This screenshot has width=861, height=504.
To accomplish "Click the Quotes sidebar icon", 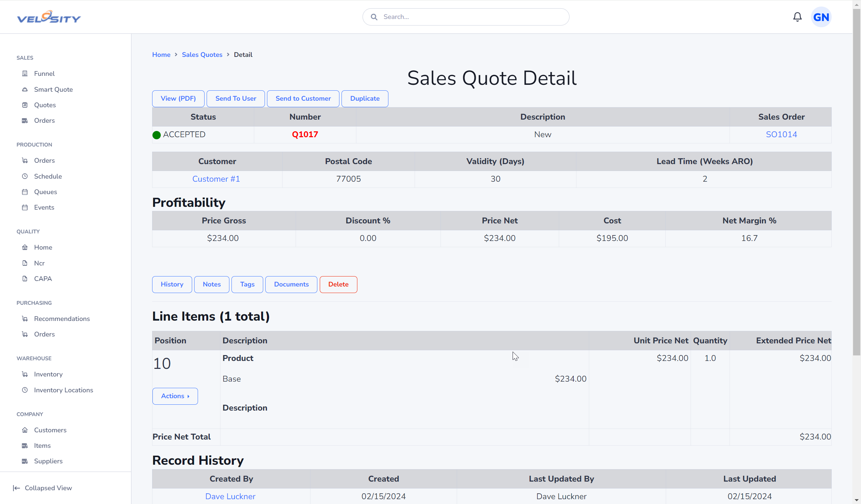I will pyautogui.click(x=25, y=105).
